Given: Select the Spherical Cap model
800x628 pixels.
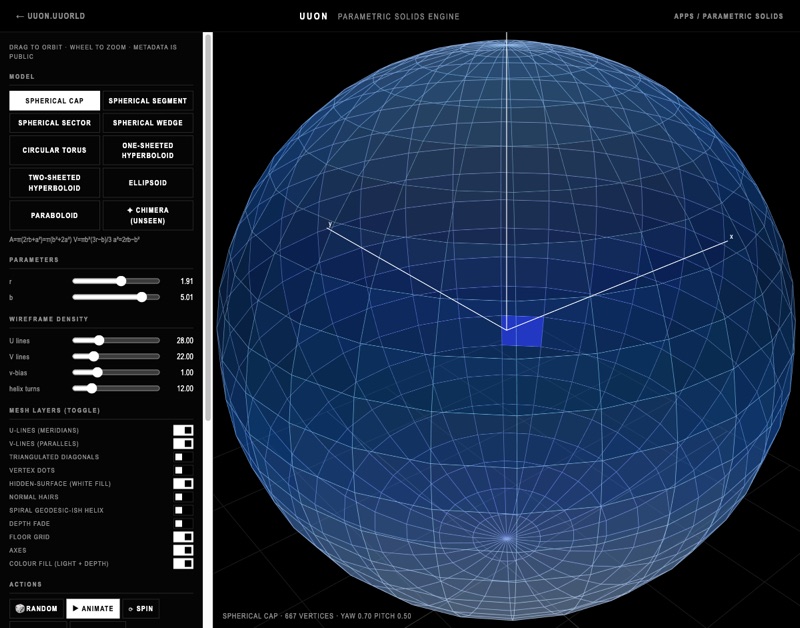Looking at the screenshot, I should tap(55, 101).
